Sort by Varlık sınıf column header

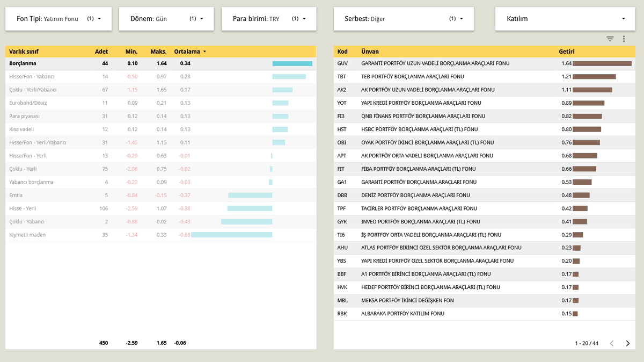[24, 52]
